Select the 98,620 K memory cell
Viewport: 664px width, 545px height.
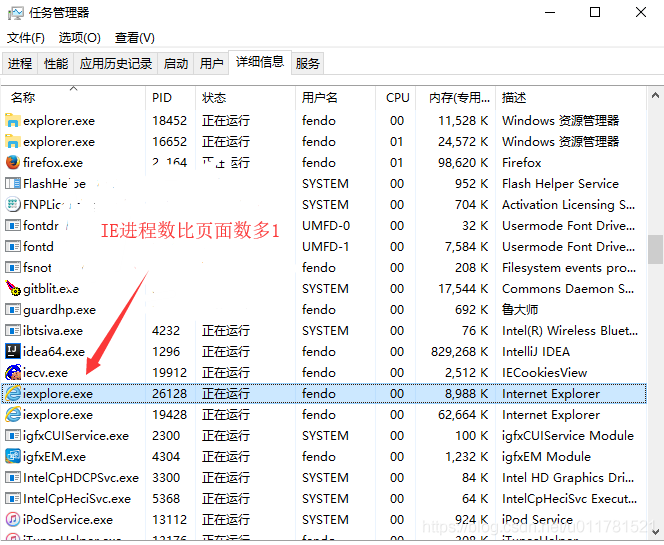[463, 163]
